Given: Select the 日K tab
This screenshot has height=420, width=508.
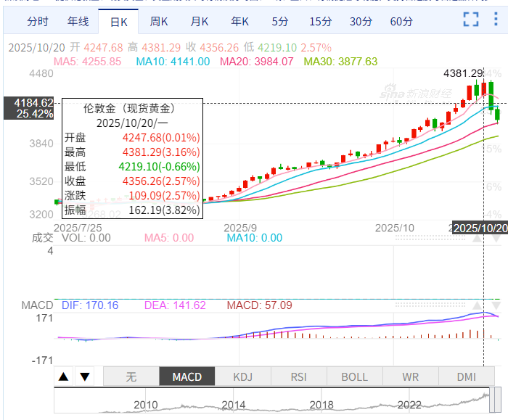Looking at the screenshot, I should 118,22.
